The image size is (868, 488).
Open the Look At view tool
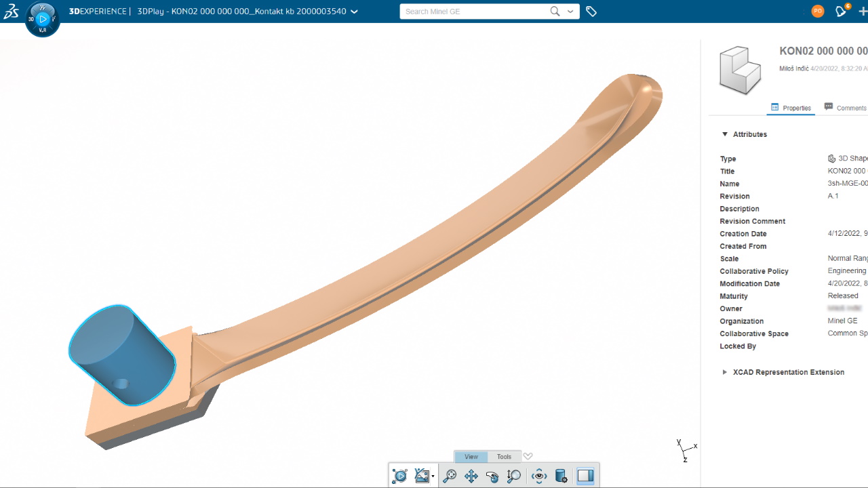point(539,476)
